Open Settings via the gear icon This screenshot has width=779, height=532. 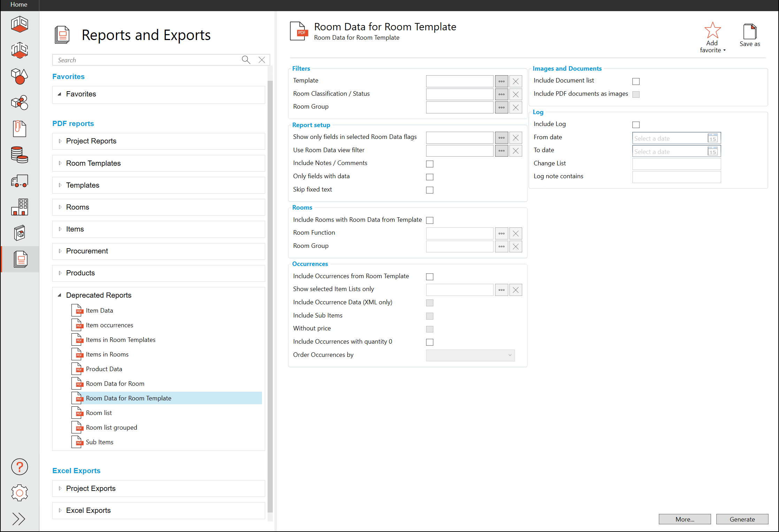click(20, 493)
